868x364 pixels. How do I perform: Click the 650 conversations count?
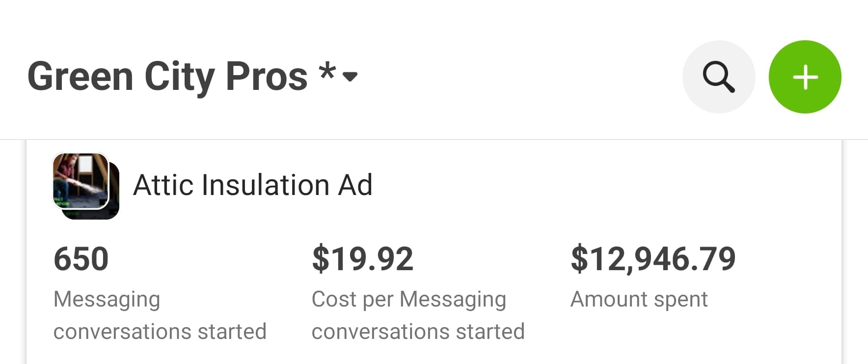[81, 259]
